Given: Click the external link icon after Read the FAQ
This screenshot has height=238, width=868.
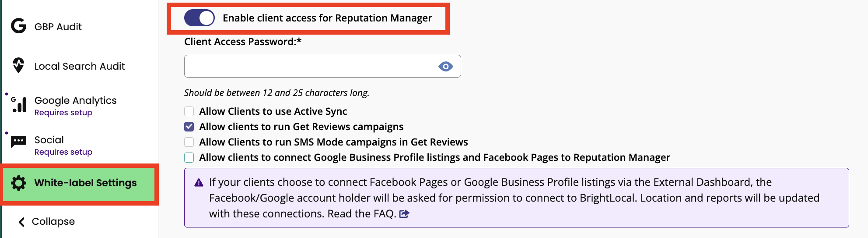Looking at the screenshot, I should click(x=404, y=214).
